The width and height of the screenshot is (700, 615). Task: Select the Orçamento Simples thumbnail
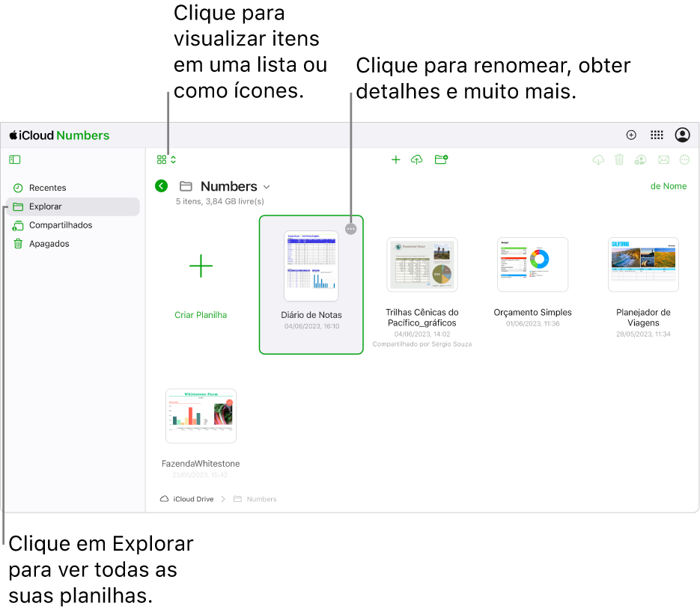click(532, 265)
